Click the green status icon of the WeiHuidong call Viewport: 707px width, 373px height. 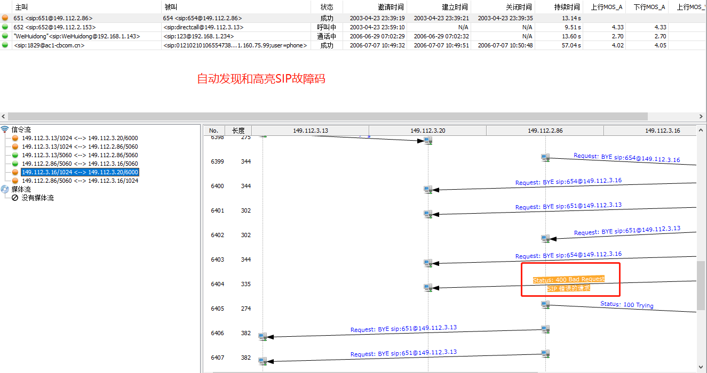point(5,36)
